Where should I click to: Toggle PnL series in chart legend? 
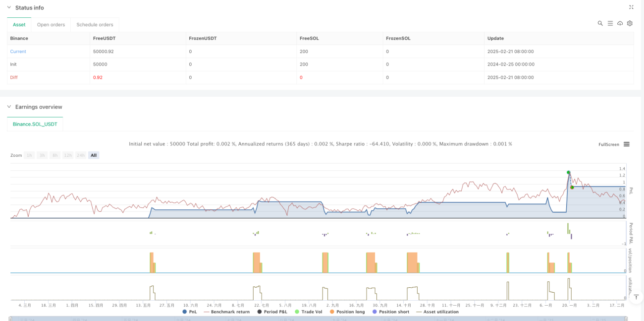189,312
